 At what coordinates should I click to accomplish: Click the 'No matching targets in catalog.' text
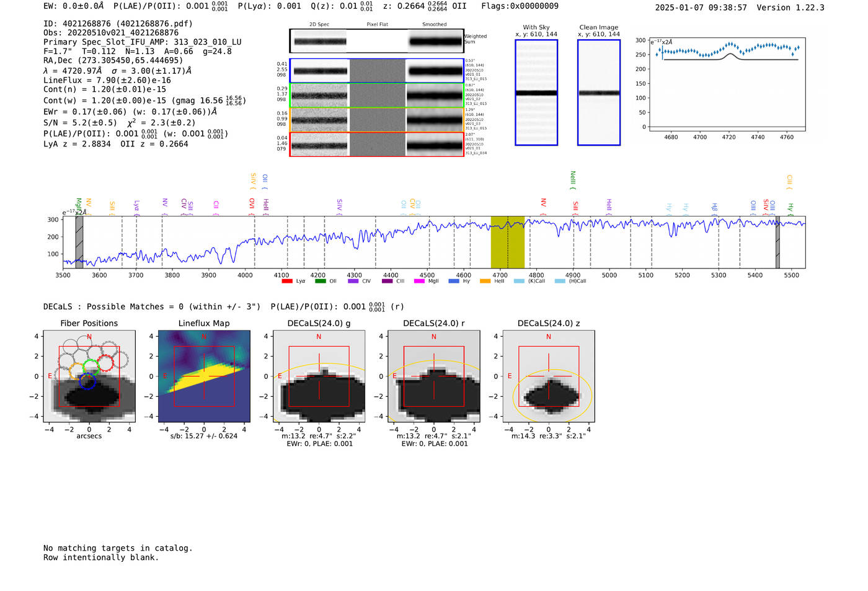tap(118, 548)
